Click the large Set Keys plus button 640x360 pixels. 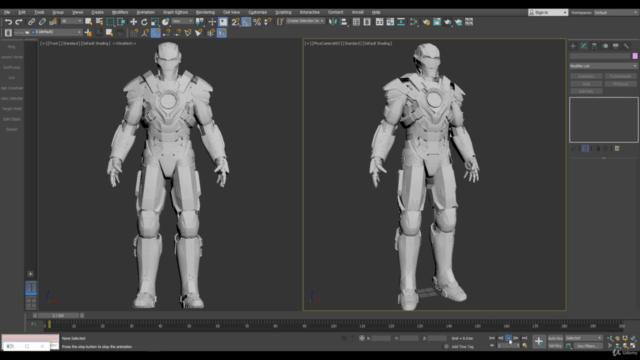pos(539,342)
